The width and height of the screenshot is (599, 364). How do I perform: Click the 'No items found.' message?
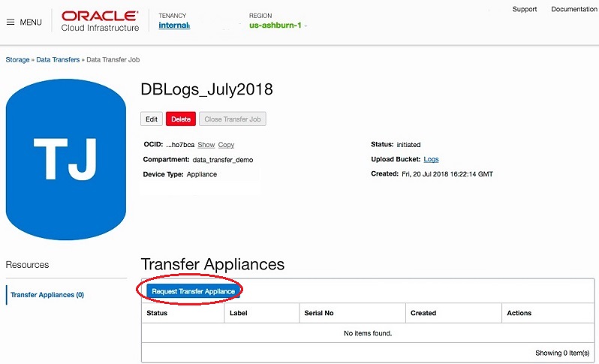pyautogui.click(x=368, y=333)
